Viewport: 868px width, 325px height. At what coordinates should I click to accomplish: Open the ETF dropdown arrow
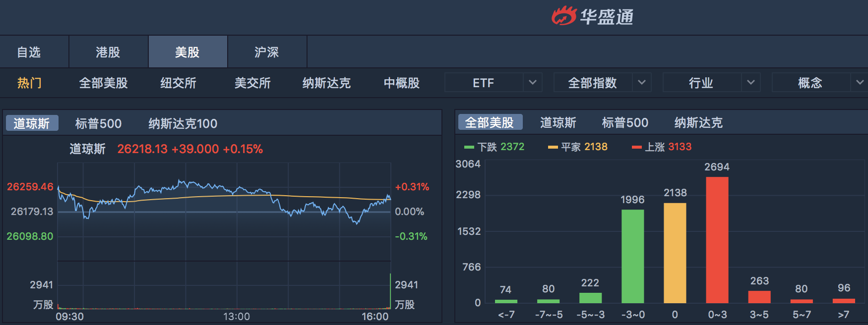tap(532, 83)
